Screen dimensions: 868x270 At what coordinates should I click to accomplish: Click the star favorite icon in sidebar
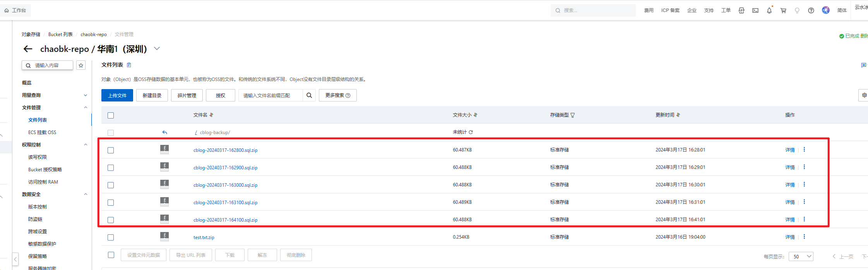coord(81,65)
